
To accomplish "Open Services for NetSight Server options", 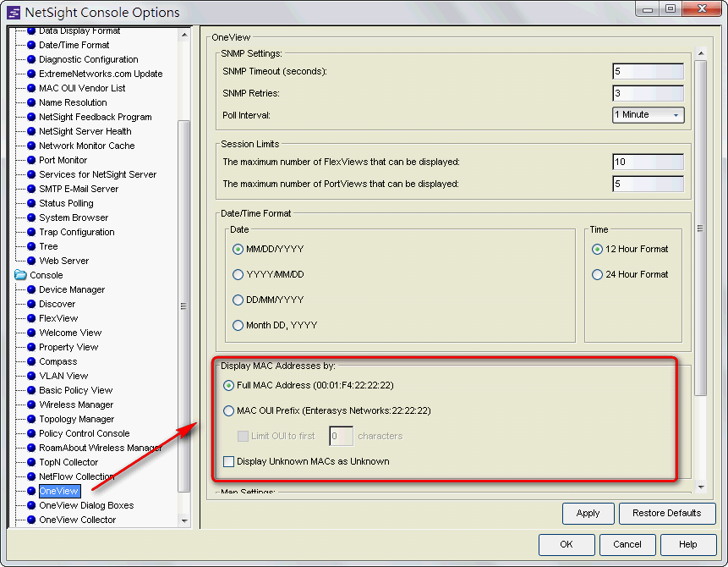I will (x=97, y=174).
